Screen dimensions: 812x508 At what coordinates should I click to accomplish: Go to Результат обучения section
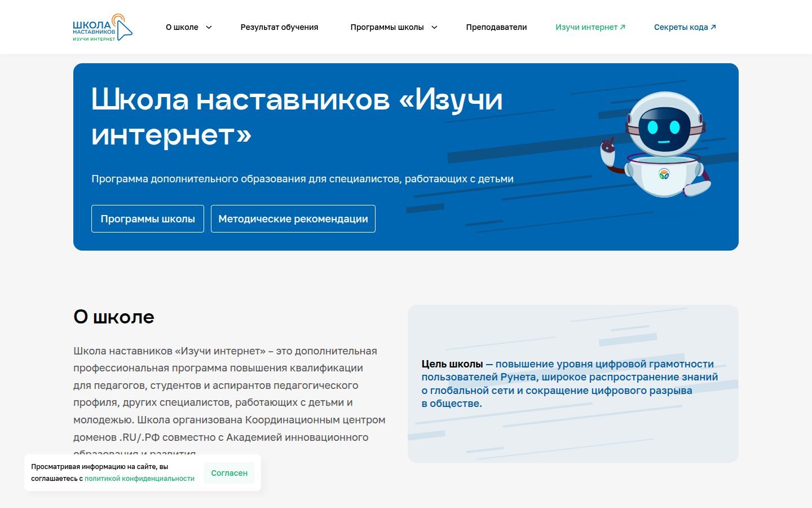pos(279,27)
